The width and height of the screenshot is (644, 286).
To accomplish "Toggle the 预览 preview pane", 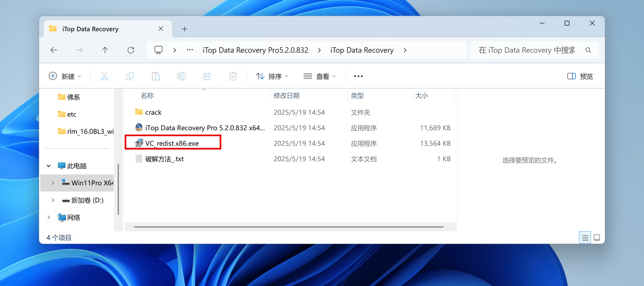I will (x=580, y=76).
